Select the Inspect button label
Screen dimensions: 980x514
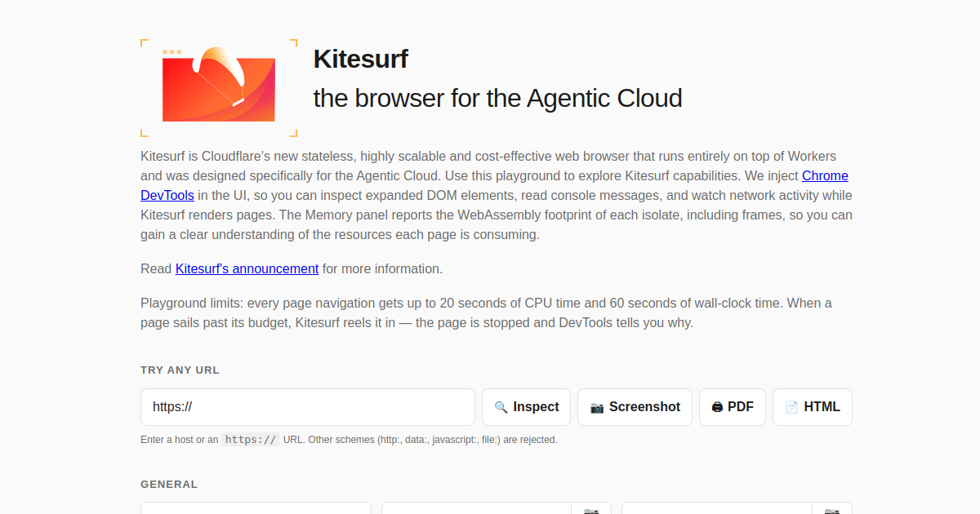[536, 407]
